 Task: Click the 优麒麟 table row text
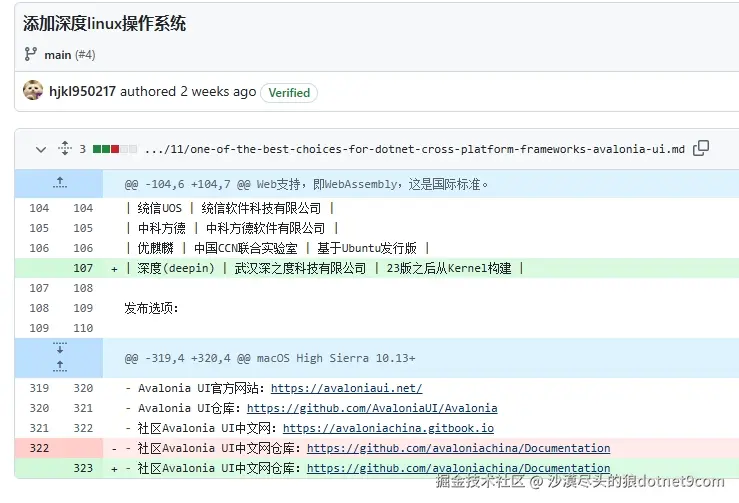277,248
